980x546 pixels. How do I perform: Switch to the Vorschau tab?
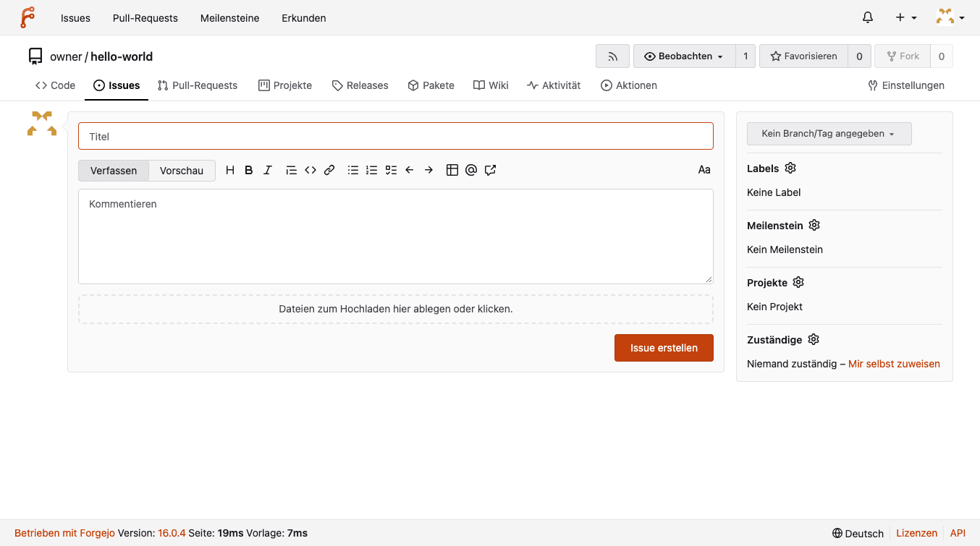tap(182, 171)
